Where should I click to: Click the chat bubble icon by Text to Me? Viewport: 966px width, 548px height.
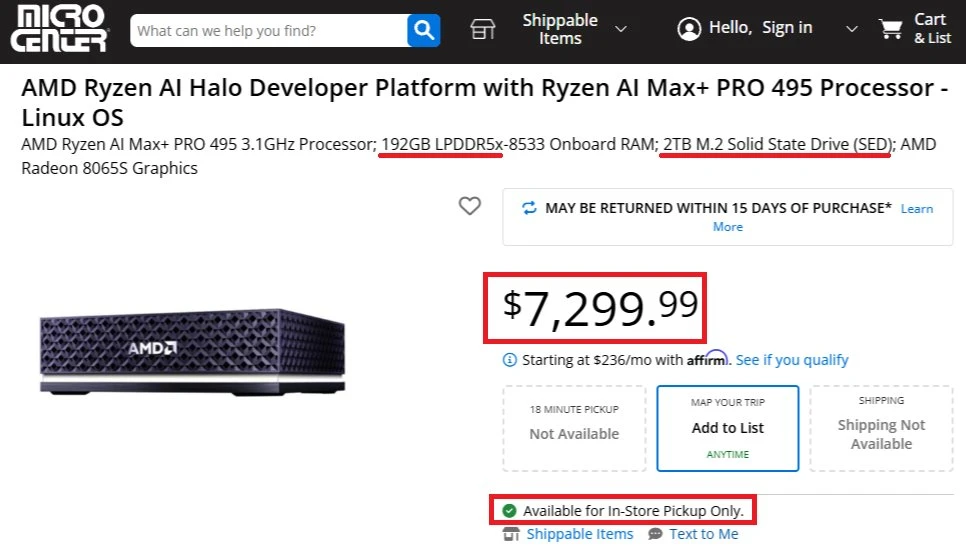point(655,534)
